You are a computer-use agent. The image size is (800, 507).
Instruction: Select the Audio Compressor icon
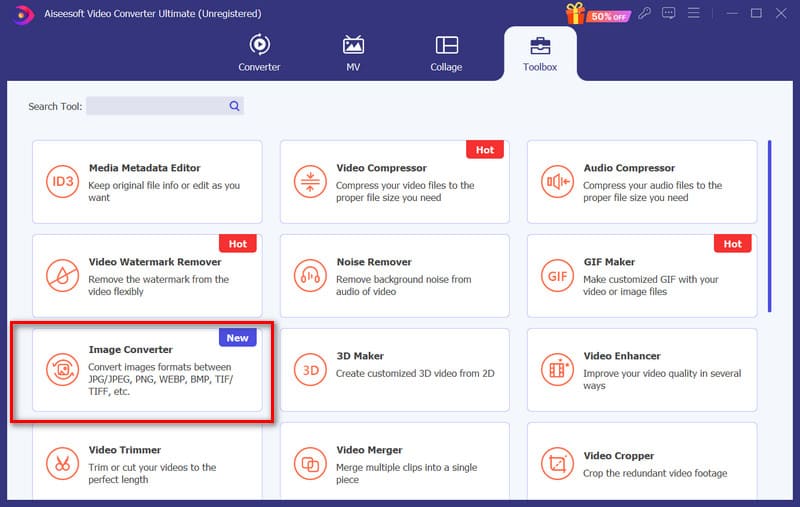pyautogui.click(x=557, y=182)
